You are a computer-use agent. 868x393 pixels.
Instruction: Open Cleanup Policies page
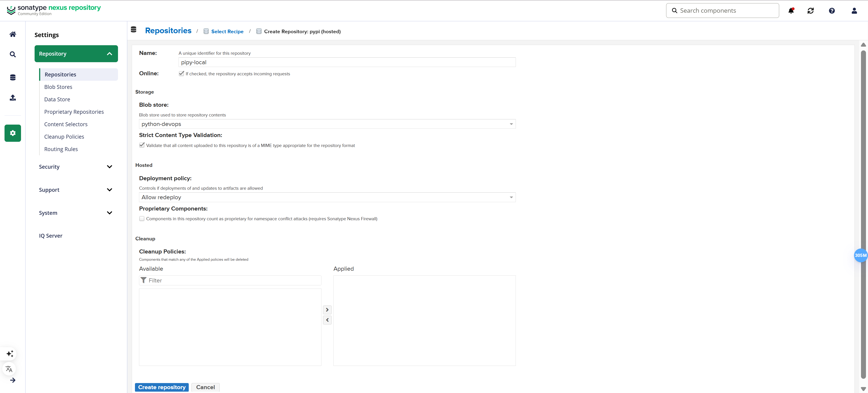point(64,137)
